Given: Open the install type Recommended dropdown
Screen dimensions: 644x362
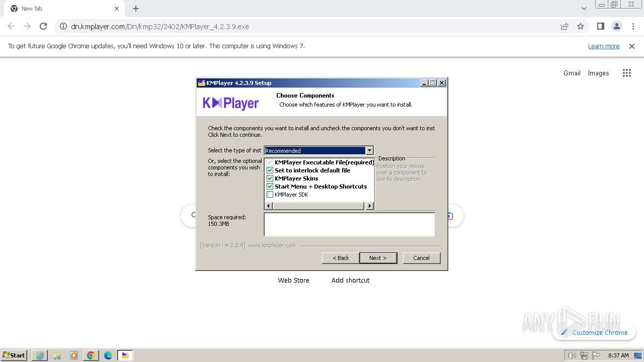Looking at the screenshot, I should (369, 150).
